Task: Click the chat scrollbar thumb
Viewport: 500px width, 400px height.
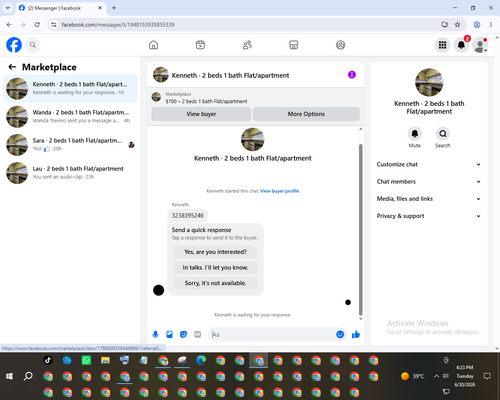Action: 360,230
